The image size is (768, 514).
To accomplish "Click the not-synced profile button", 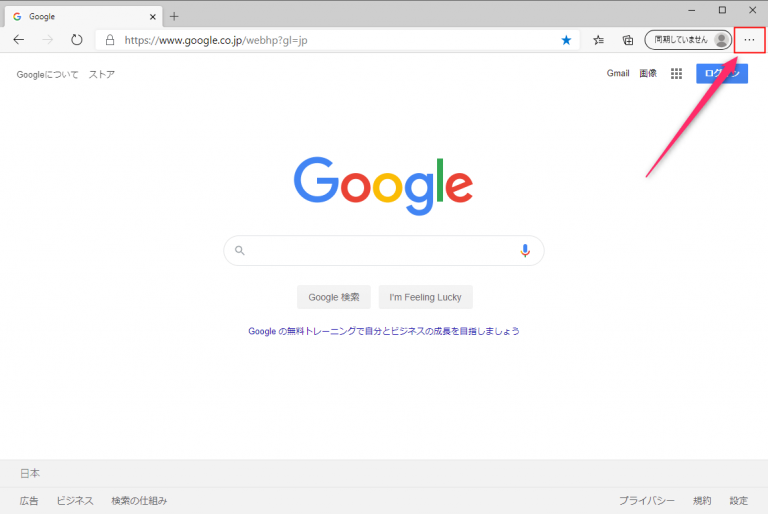I will 688,40.
